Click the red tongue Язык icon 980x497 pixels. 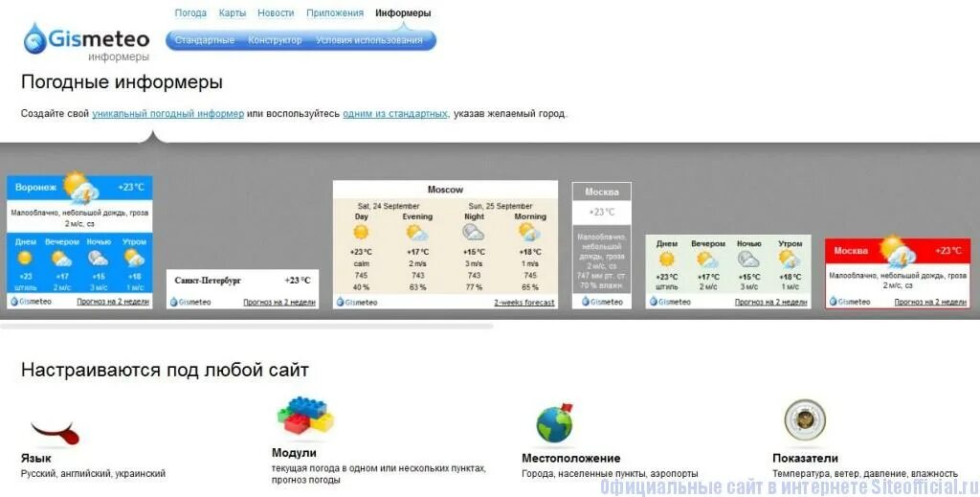pyautogui.click(x=56, y=431)
